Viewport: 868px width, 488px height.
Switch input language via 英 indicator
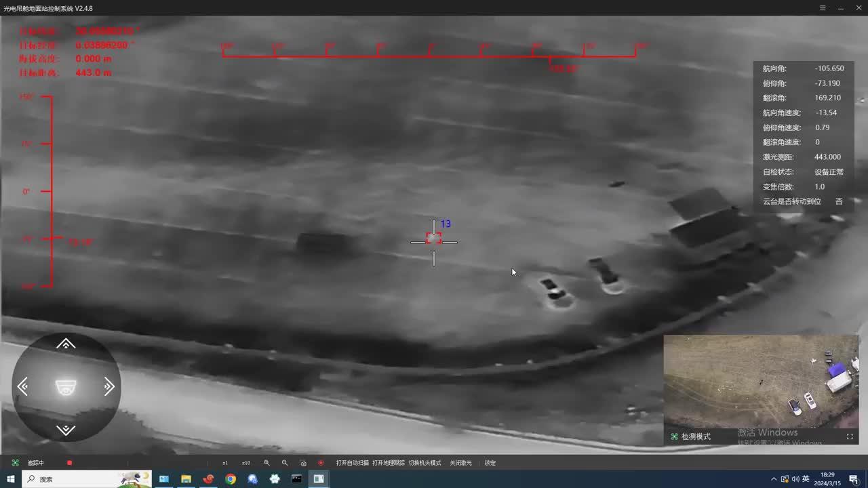point(806,479)
